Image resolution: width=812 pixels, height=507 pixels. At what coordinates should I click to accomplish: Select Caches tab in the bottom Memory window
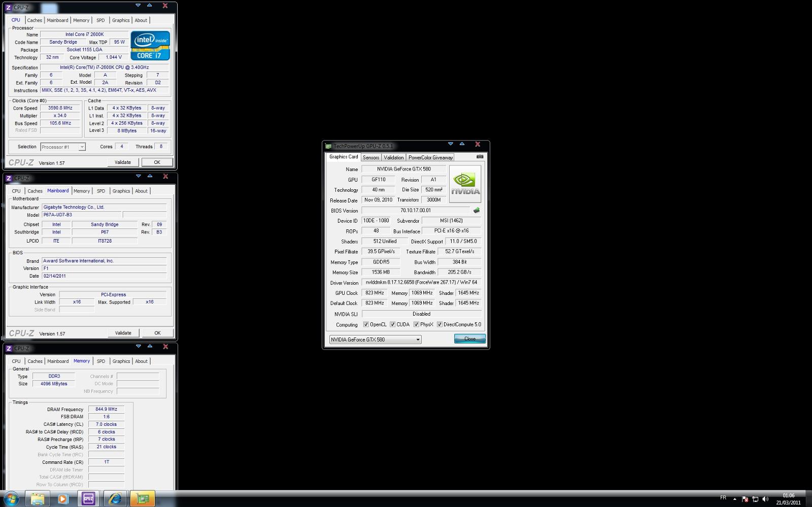[x=35, y=361]
